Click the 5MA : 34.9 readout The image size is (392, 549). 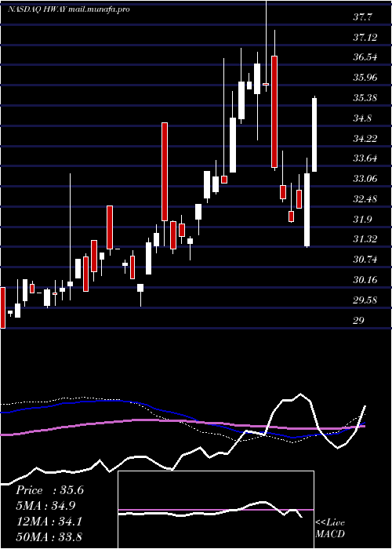[45, 506]
